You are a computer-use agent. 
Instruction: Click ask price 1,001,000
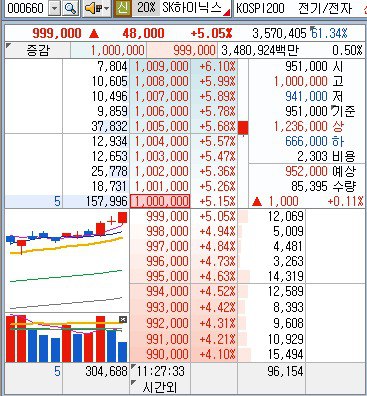click(x=161, y=186)
